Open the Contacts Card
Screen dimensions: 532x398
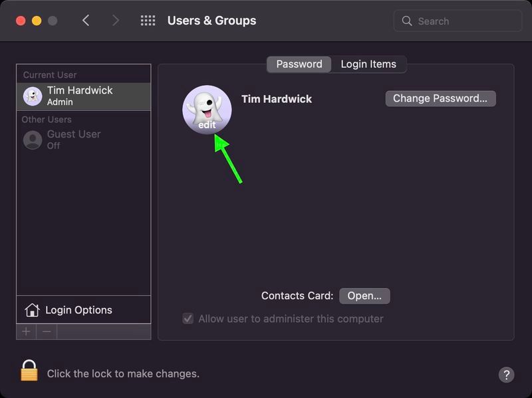[364, 296]
